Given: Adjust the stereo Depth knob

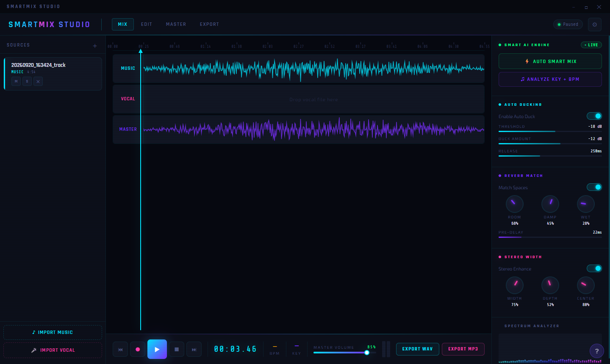Looking at the screenshot, I should (550, 285).
